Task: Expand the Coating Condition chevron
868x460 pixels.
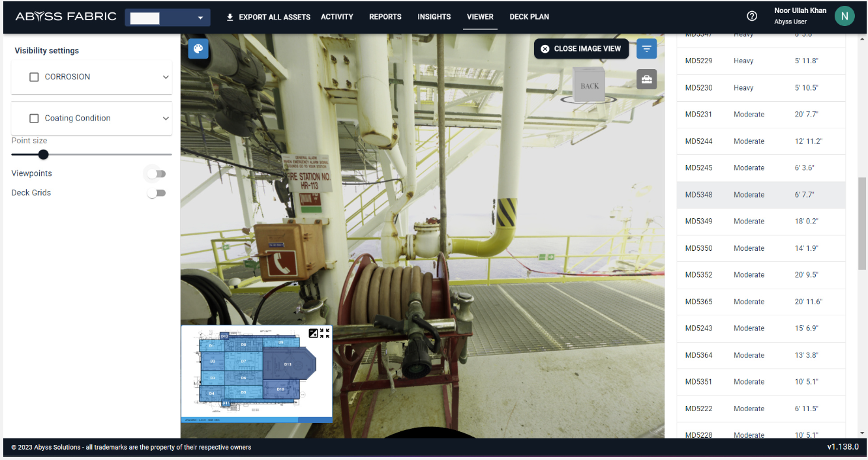Action: [166, 119]
